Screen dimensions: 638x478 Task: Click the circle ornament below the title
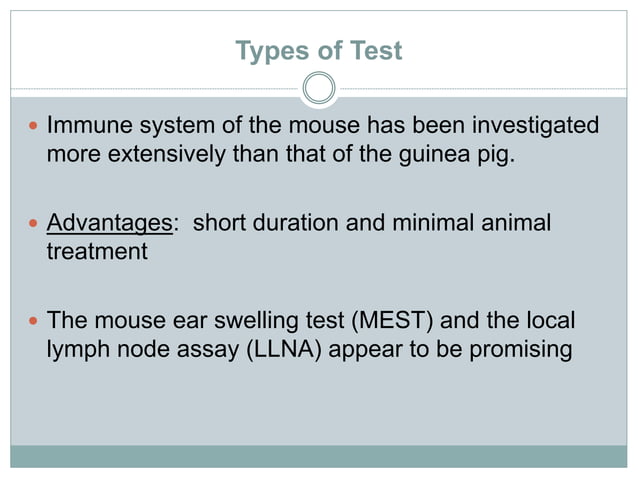[x=319, y=89]
